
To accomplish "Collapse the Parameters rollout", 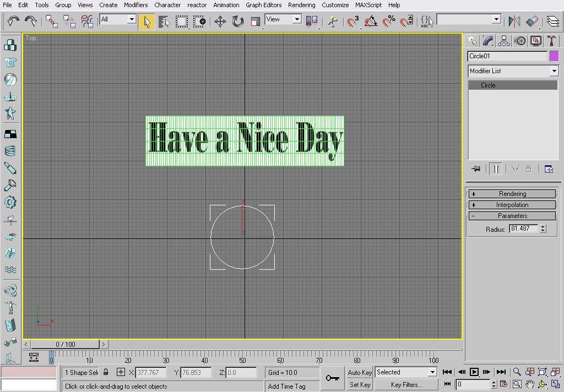I will pos(512,216).
